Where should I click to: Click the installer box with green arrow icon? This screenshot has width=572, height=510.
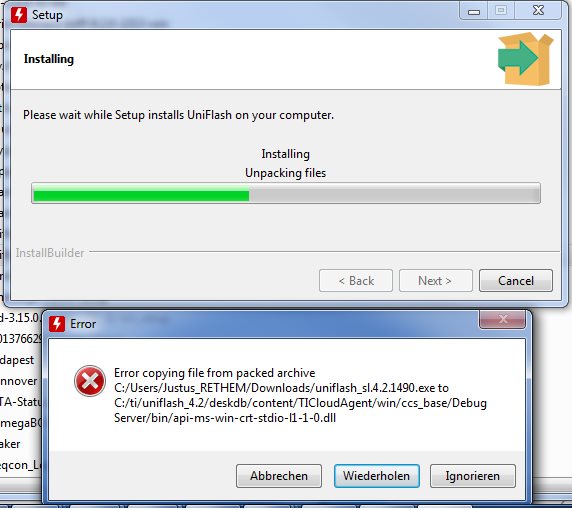coord(525,58)
